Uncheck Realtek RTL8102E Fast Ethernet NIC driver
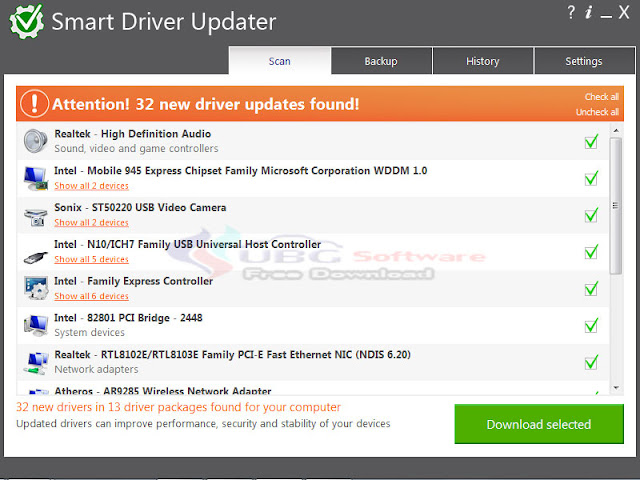Screen dimensions: 640x480 click(591, 362)
